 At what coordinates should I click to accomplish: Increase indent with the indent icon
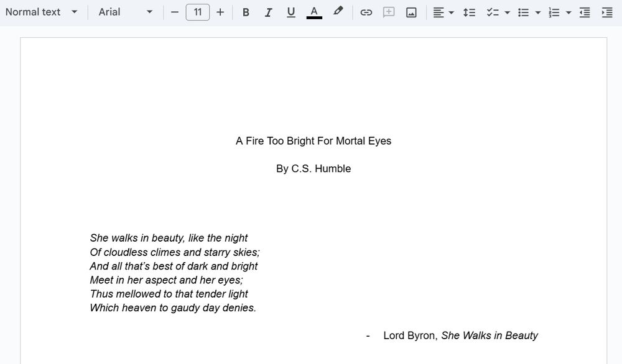[607, 12]
